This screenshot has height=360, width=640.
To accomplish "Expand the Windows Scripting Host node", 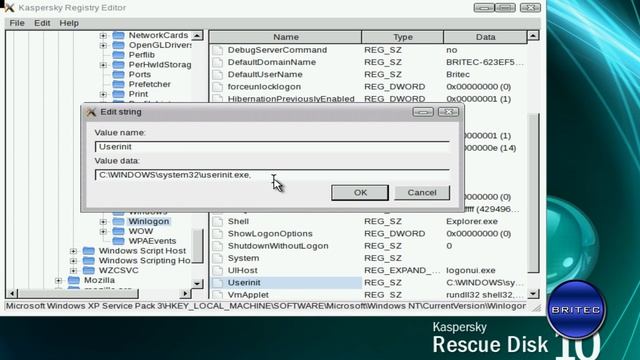I will click(x=73, y=261).
